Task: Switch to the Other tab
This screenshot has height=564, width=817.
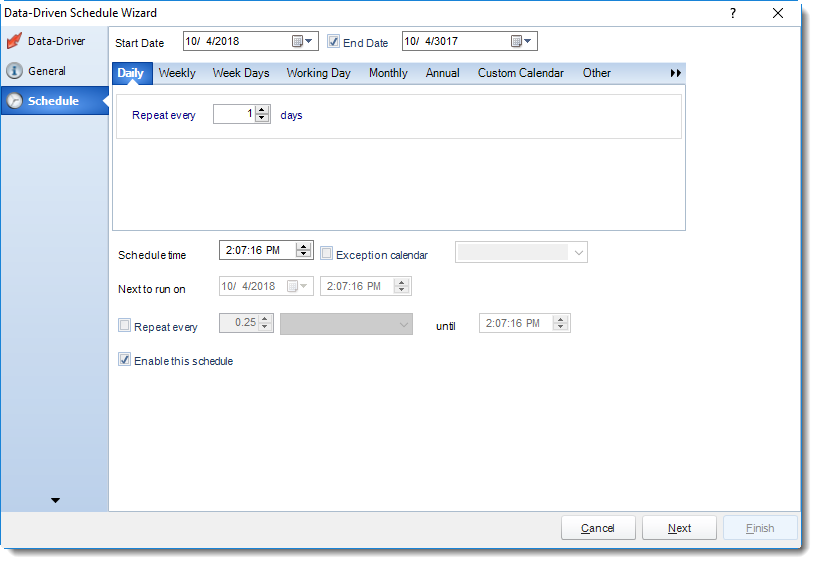Action: pyautogui.click(x=597, y=73)
